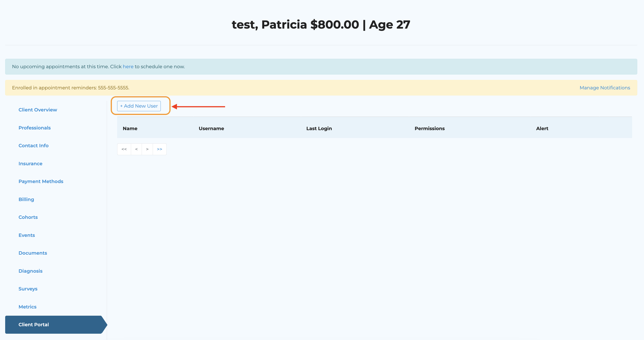Select the Metrics sidebar item
This screenshot has height=340, width=644.
click(27, 307)
